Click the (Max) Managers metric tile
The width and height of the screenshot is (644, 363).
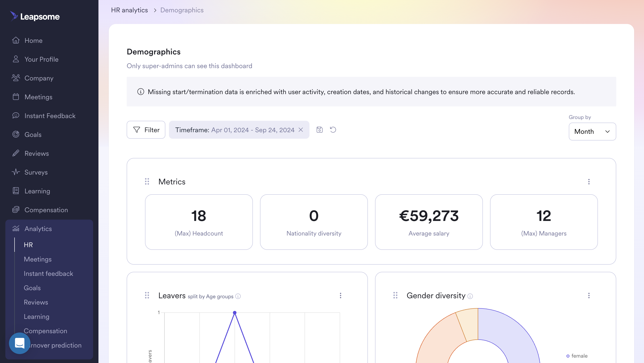[544, 222]
